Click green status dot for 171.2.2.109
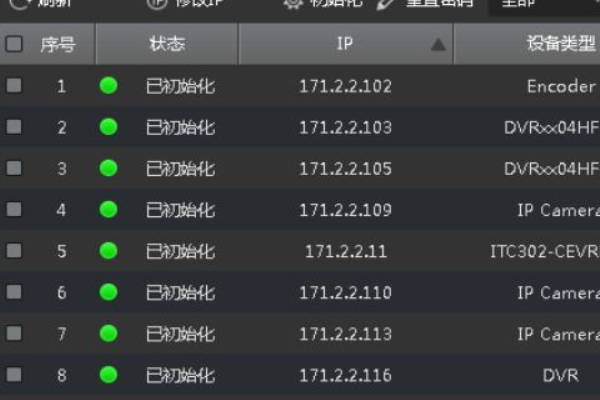This screenshot has width=600, height=400. [x=108, y=209]
